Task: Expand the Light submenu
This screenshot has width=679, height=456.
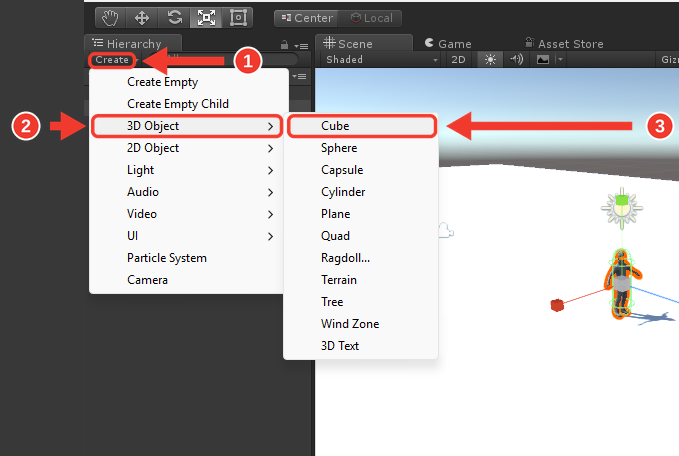Action: pyautogui.click(x=188, y=170)
